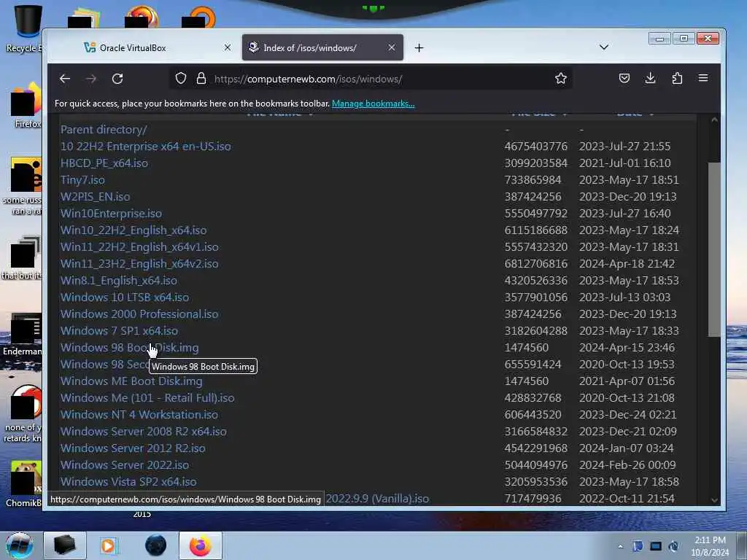Click the network icon in system tray

click(x=656, y=546)
